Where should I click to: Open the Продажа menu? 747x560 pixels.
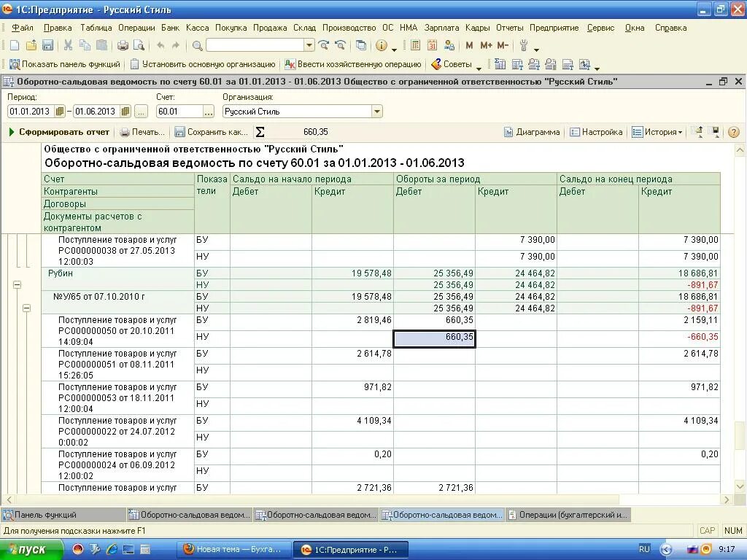point(270,28)
